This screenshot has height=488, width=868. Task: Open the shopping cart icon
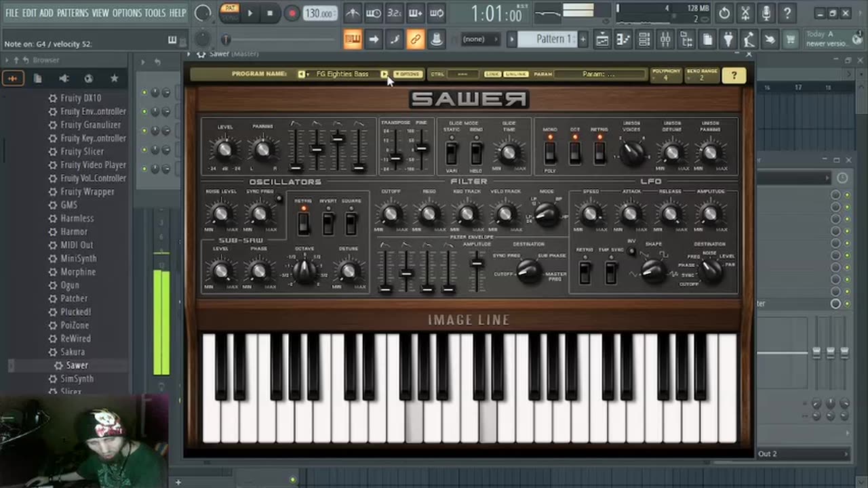[x=791, y=40]
